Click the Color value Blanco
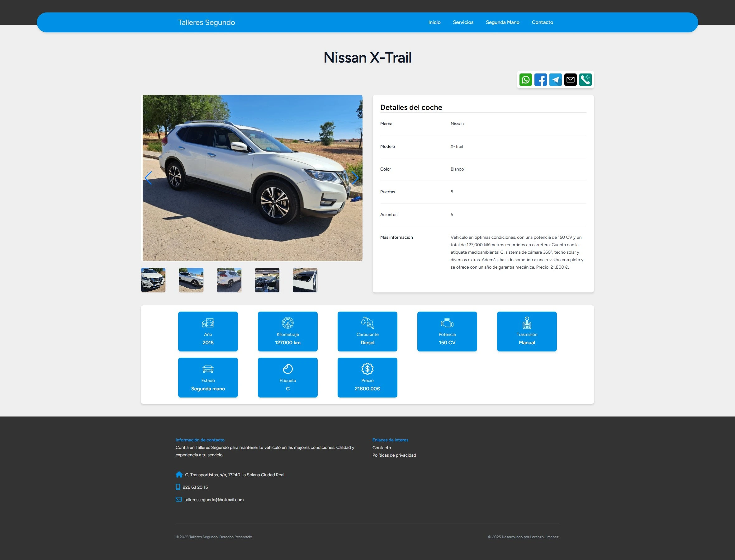Viewport: 735px width, 560px height. click(x=457, y=169)
